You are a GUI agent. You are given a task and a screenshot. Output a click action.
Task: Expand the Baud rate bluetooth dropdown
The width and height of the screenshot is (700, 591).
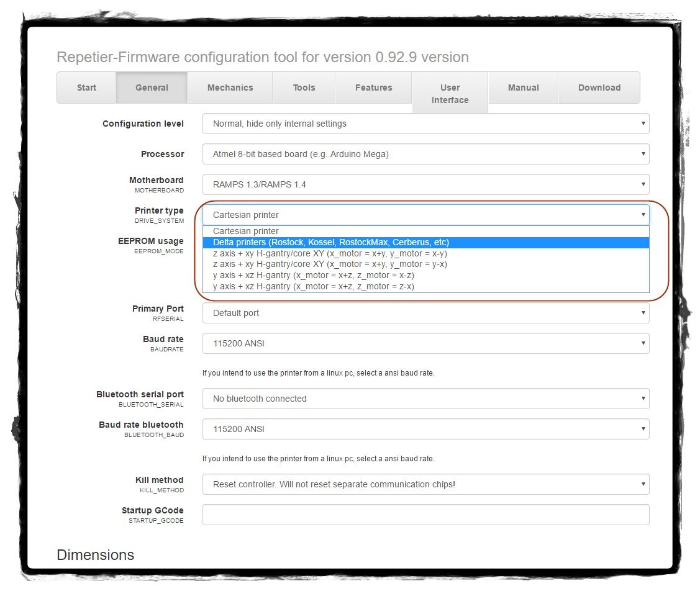(426, 428)
